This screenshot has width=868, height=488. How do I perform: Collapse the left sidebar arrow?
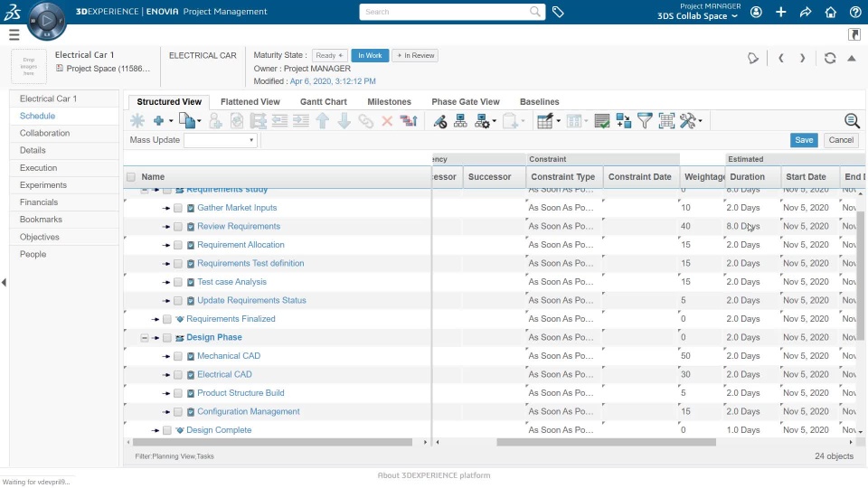(x=4, y=283)
